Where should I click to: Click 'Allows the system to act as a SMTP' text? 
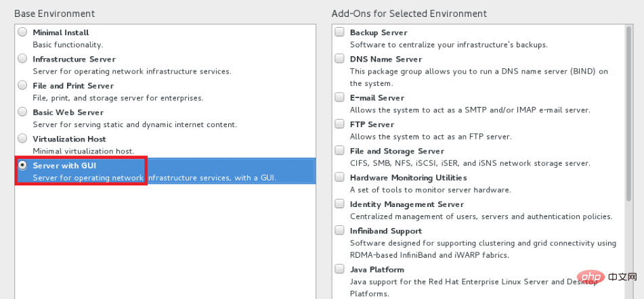pyautogui.click(x=470, y=110)
